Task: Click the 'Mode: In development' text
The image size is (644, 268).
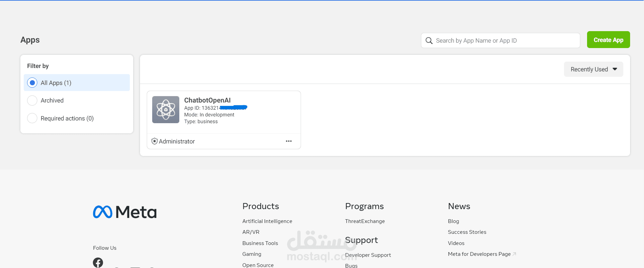Action: 209,115
